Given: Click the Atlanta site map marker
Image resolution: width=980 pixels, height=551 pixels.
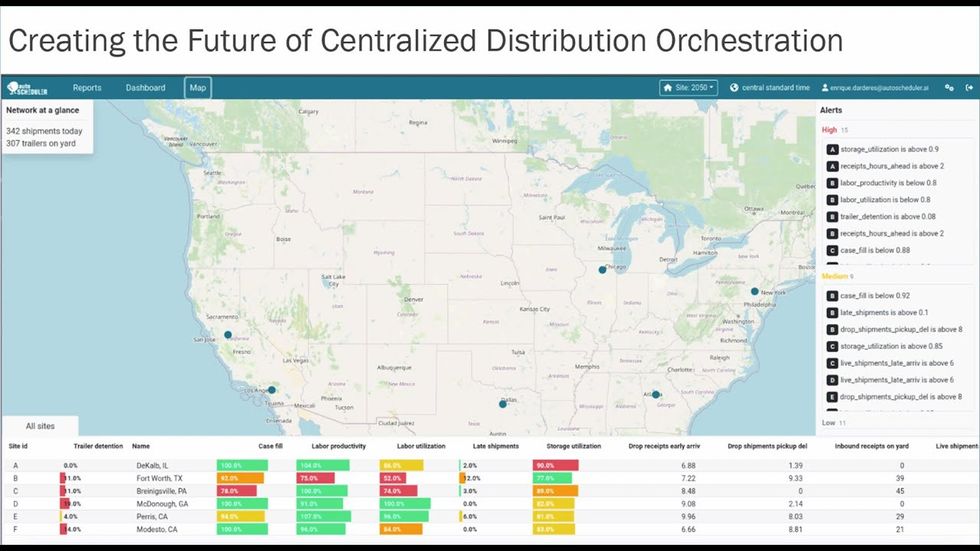Looking at the screenshot, I should click(656, 394).
